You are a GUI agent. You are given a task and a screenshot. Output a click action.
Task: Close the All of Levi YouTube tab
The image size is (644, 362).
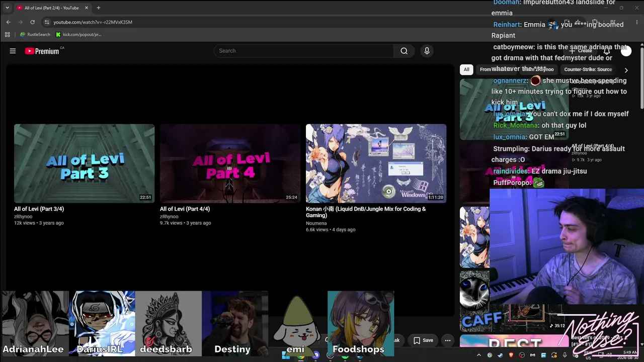coord(87,8)
